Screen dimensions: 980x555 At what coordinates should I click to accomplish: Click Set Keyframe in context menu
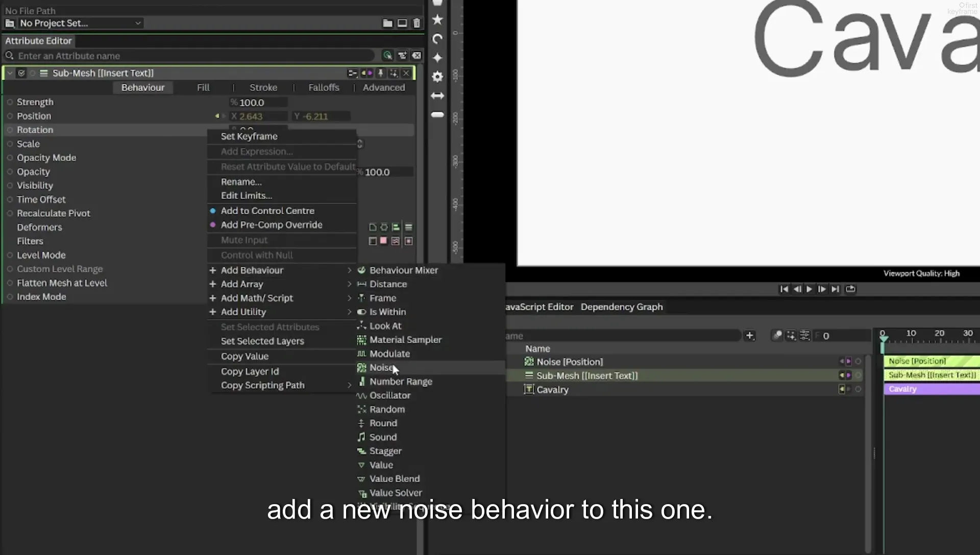(x=249, y=136)
